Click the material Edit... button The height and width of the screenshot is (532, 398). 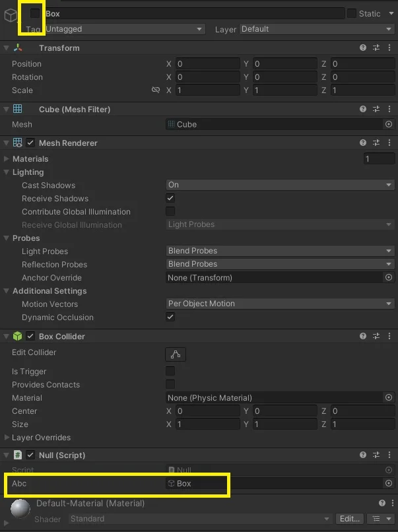click(350, 519)
